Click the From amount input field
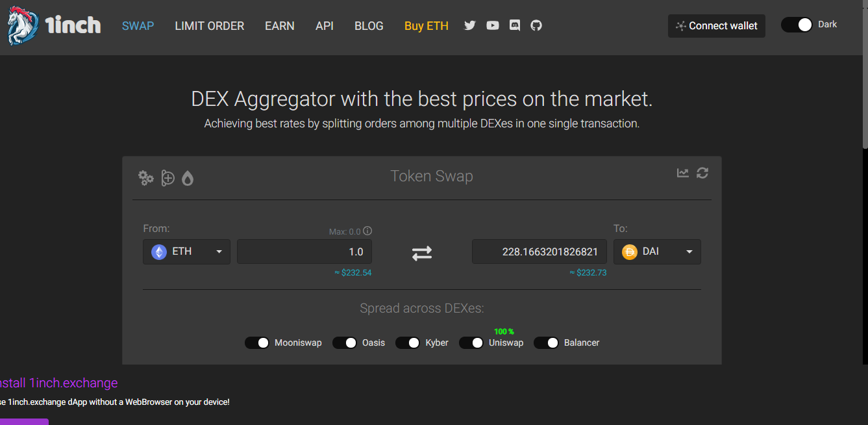The image size is (868, 425). [304, 251]
